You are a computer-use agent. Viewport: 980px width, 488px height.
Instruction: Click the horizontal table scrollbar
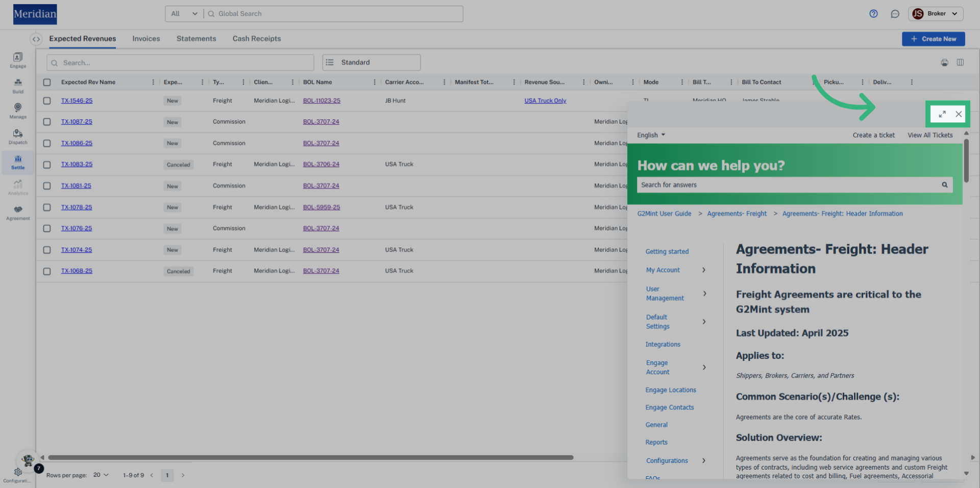[310, 457]
